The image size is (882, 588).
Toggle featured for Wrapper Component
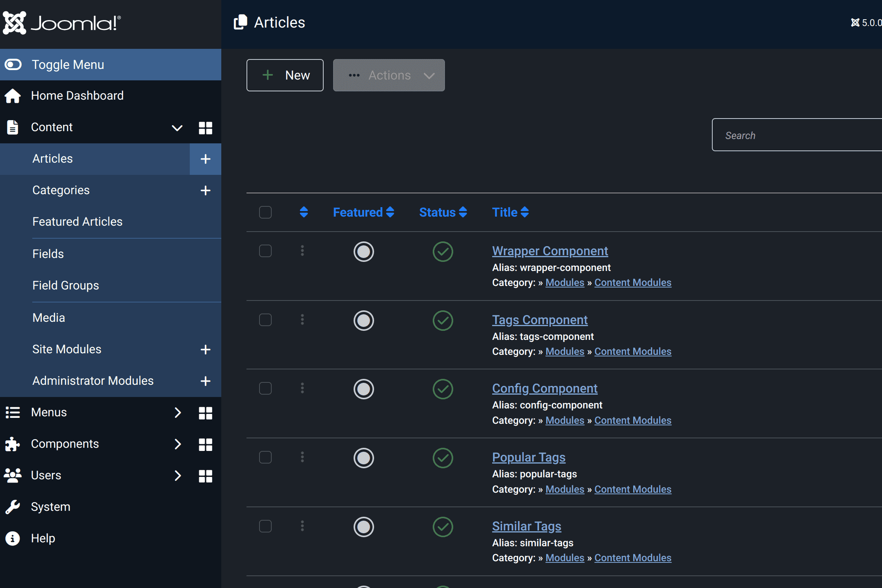pos(363,252)
